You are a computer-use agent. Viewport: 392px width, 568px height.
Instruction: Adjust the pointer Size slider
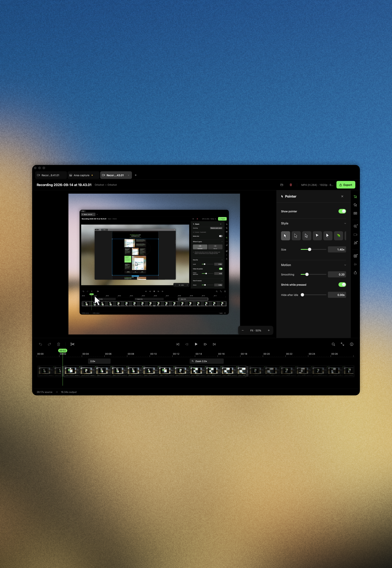pos(313,249)
